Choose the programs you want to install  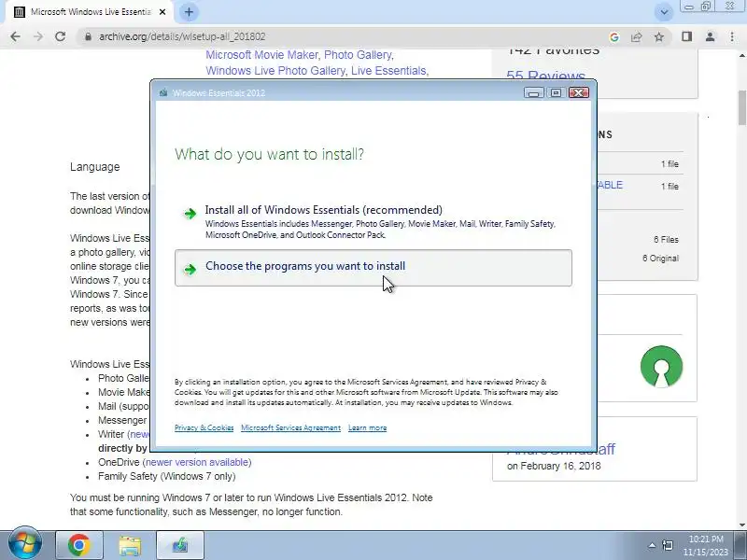[373, 268]
